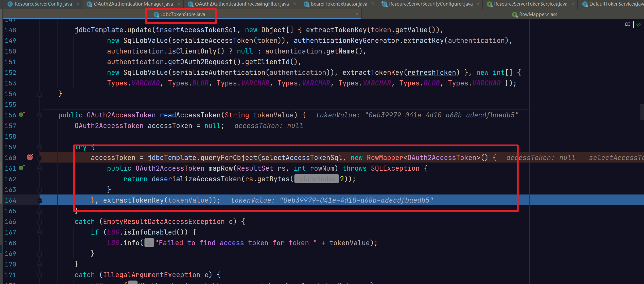Click EmptyResultDataAccessException on line 166
The height and width of the screenshot is (284, 644).
(x=164, y=222)
